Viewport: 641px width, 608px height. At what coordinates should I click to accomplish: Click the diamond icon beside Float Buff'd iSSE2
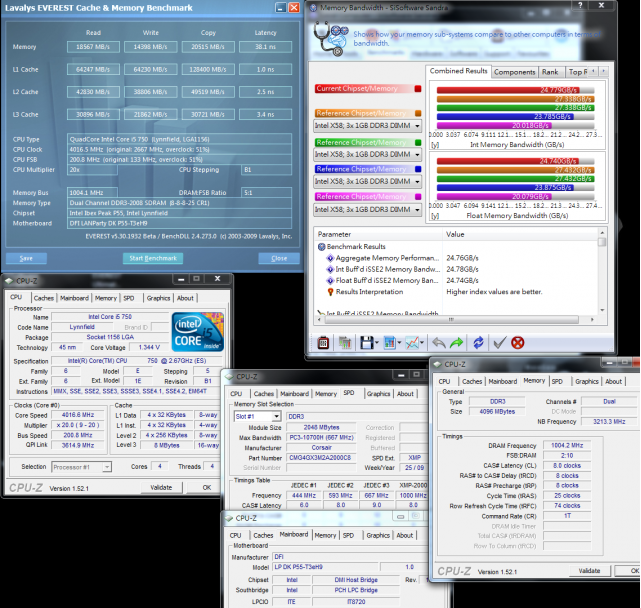pyautogui.click(x=330, y=280)
